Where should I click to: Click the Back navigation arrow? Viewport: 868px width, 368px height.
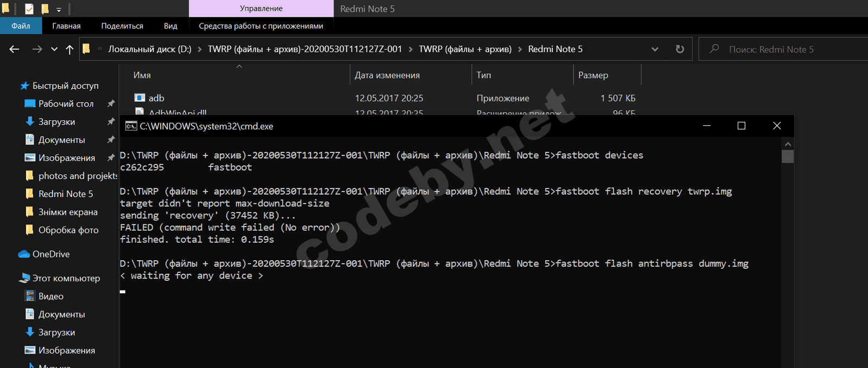click(x=15, y=49)
